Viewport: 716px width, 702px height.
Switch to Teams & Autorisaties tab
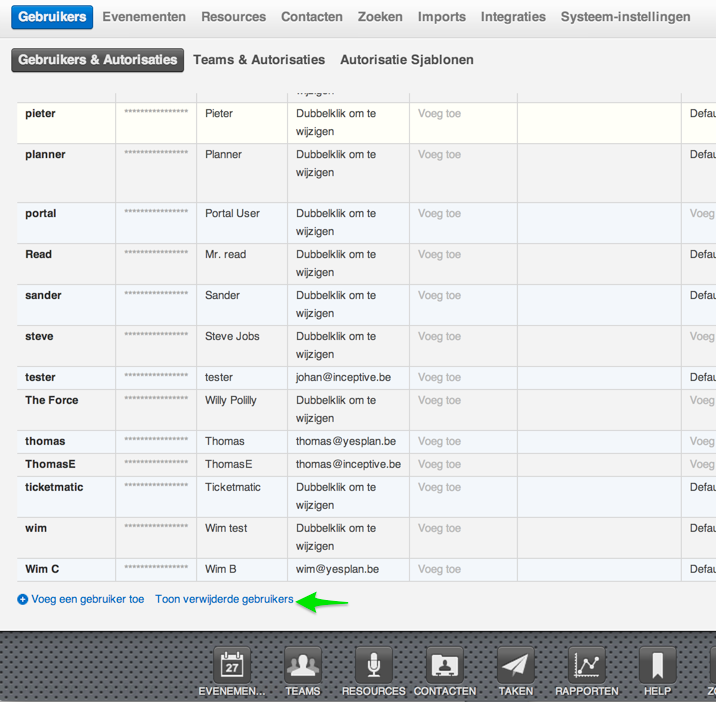pos(259,60)
